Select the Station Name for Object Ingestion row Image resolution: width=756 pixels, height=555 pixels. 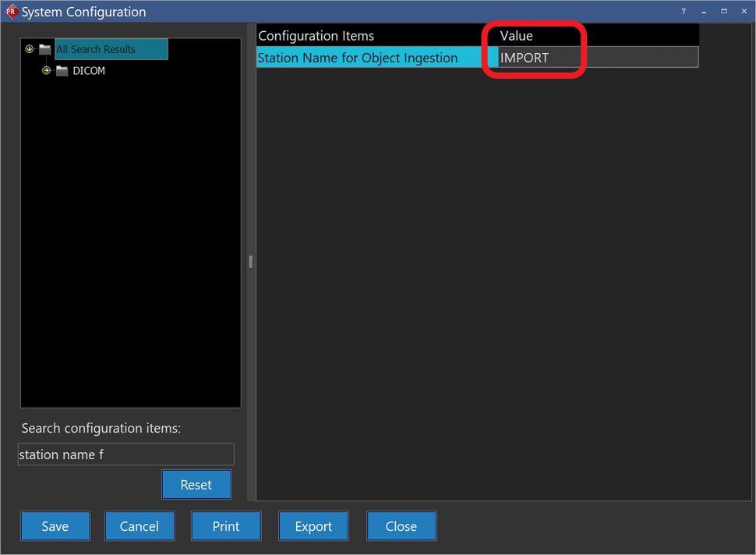(x=358, y=58)
